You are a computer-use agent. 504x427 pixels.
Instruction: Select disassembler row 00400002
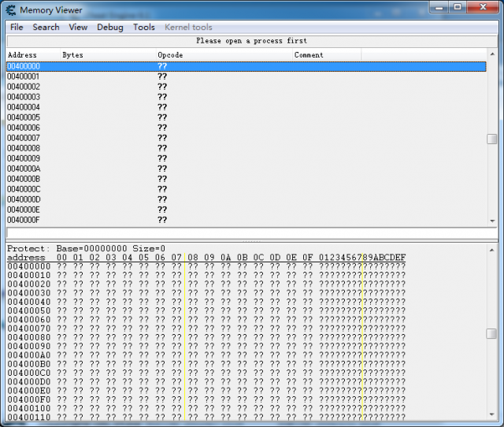[x=246, y=87]
